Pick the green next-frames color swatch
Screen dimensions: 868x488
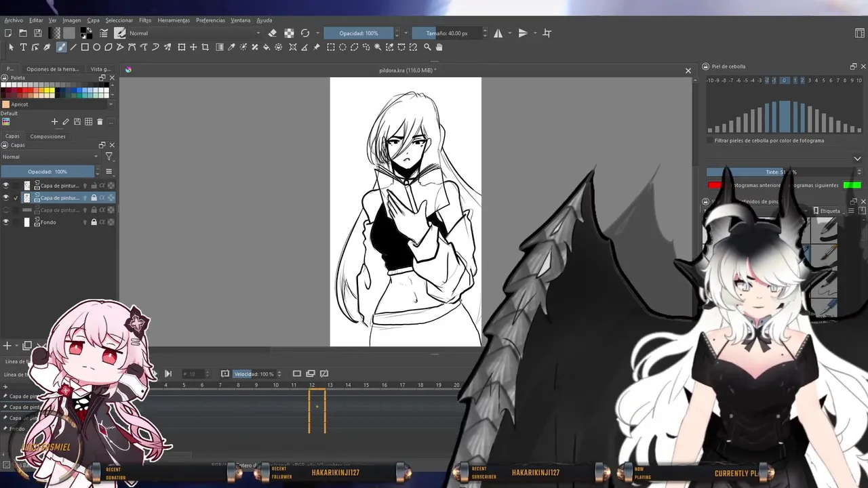852,185
